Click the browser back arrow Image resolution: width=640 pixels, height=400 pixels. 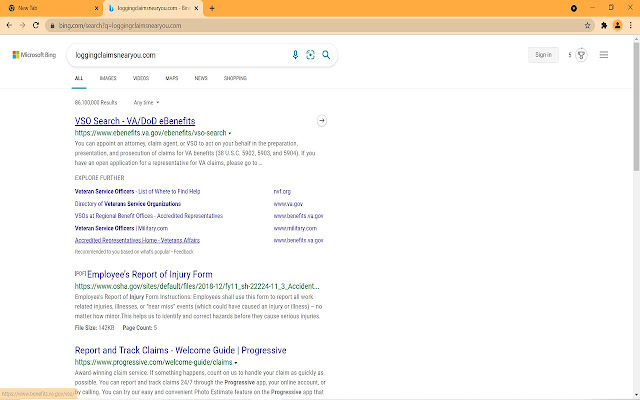click(8, 24)
